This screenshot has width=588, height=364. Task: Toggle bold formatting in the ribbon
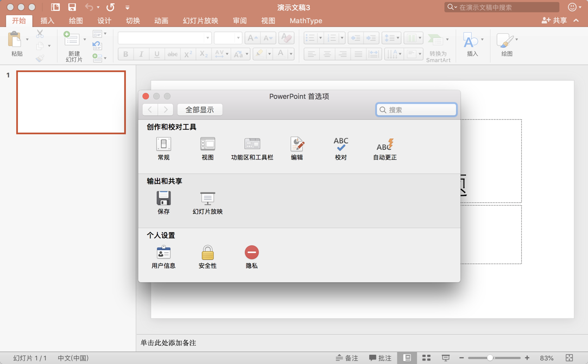tap(125, 54)
